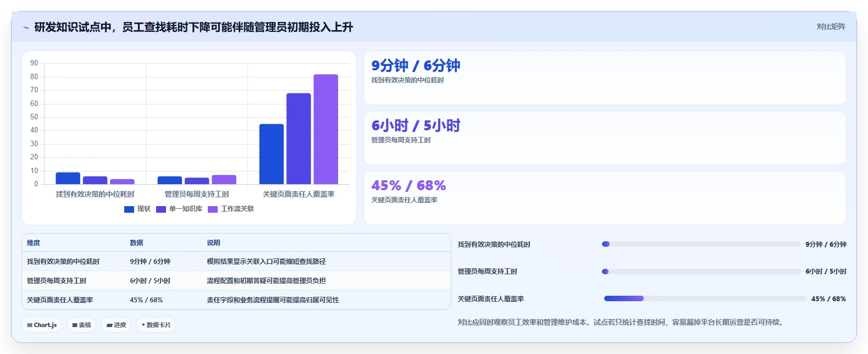Viewport: 868px width, 354px height.
Task: Click the blue 现状 legend color box
Action: tap(129, 209)
